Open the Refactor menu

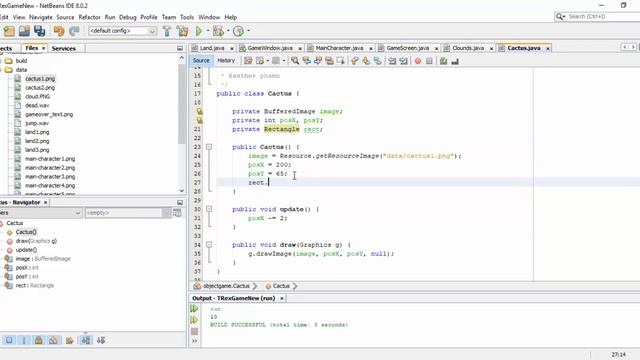89,17
